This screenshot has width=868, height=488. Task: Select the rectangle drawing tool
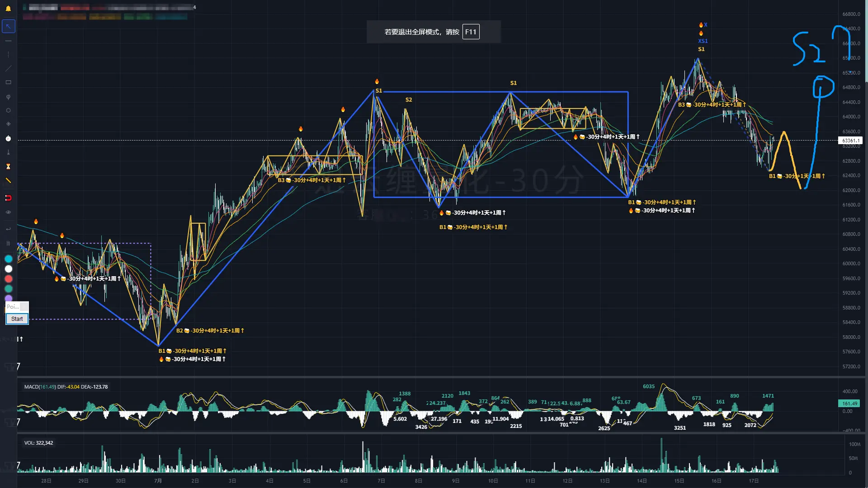coord(8,83)
